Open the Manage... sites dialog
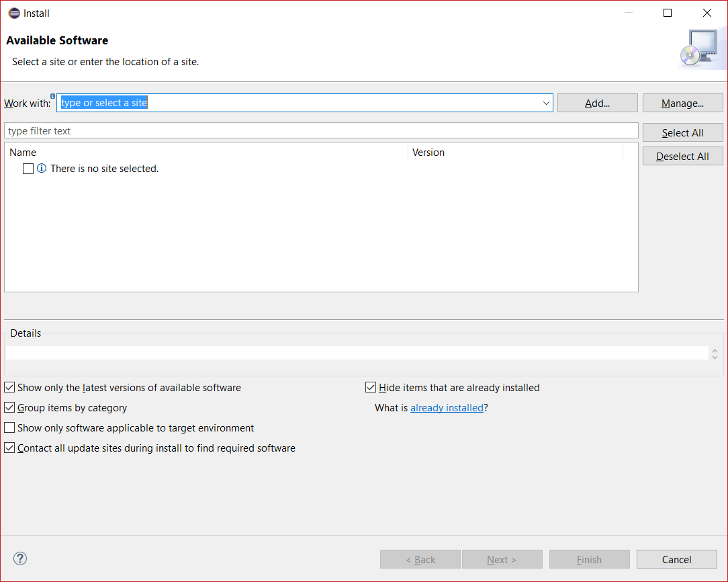Viewport: 728px width, 582px height. (x=682, y=103)
